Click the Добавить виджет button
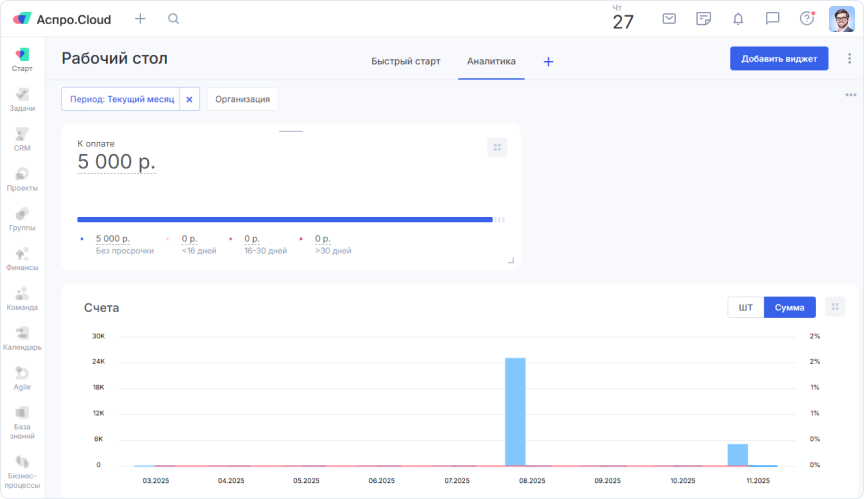 point(779,59)
